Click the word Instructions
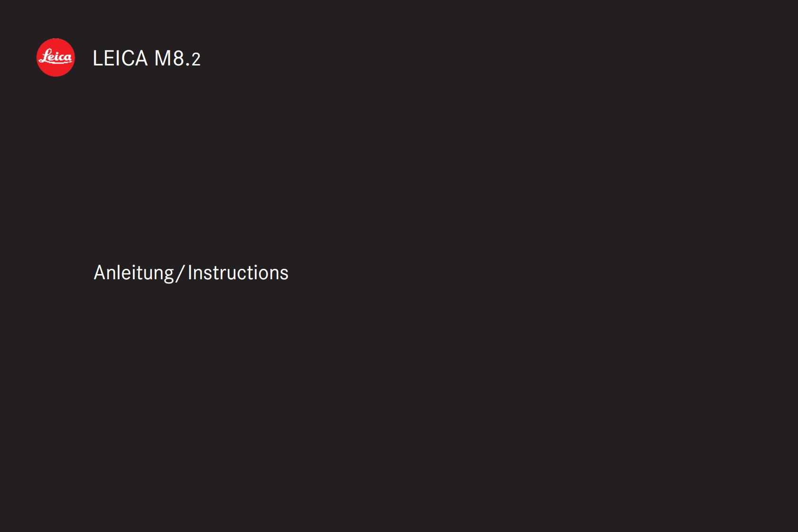The width and height of the screenshot is (798, 532). [x=238, y=273]
